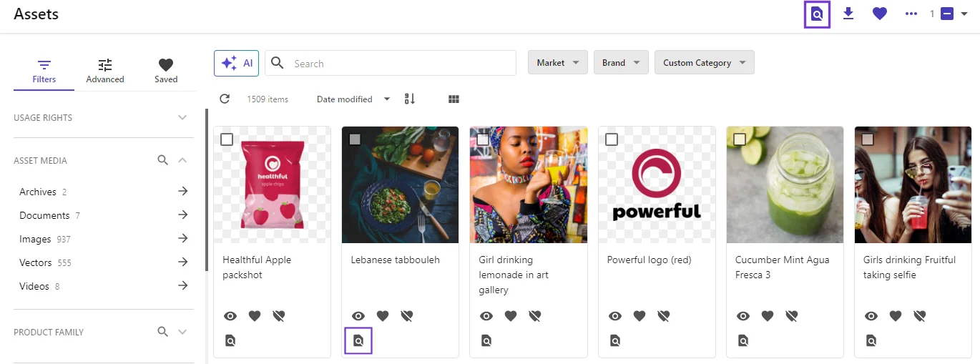Find similar to Powerful logo (red)
Image resolution: width=980 pixels, height=364 pixels.
click(x=615, y=340)
